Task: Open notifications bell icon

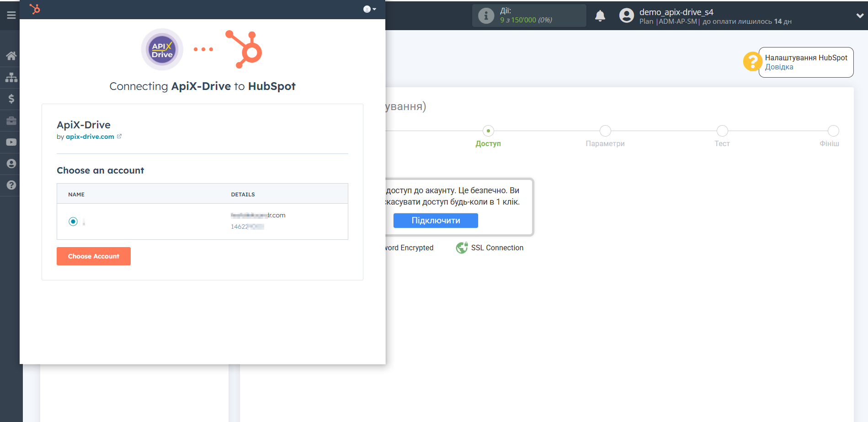Action: [600, 16]
